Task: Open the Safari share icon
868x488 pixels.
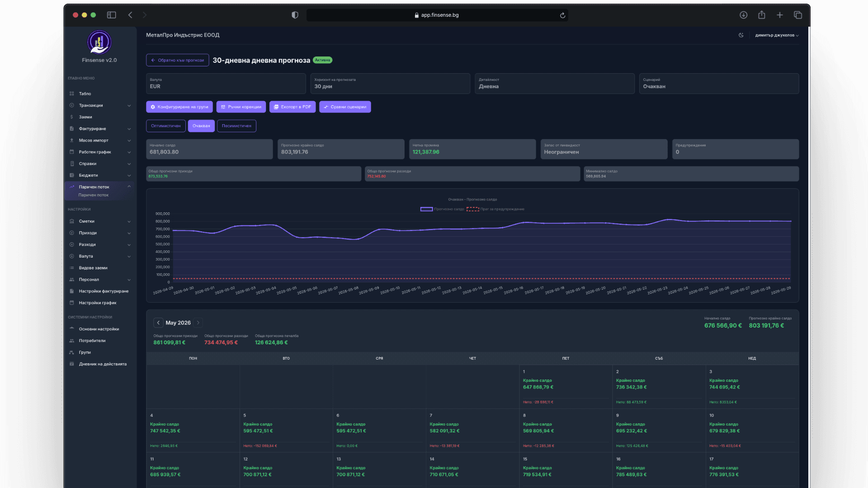Action: (762, 15)
